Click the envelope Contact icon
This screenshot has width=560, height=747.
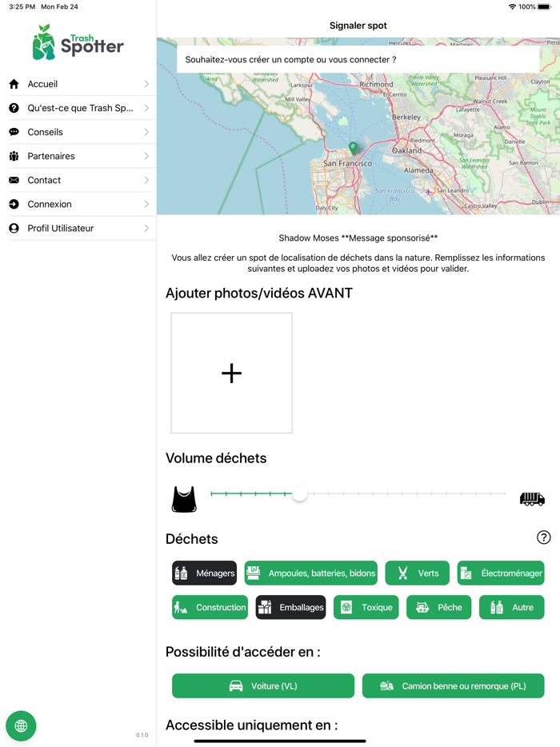pyautogui.click(x=14, y=180)
